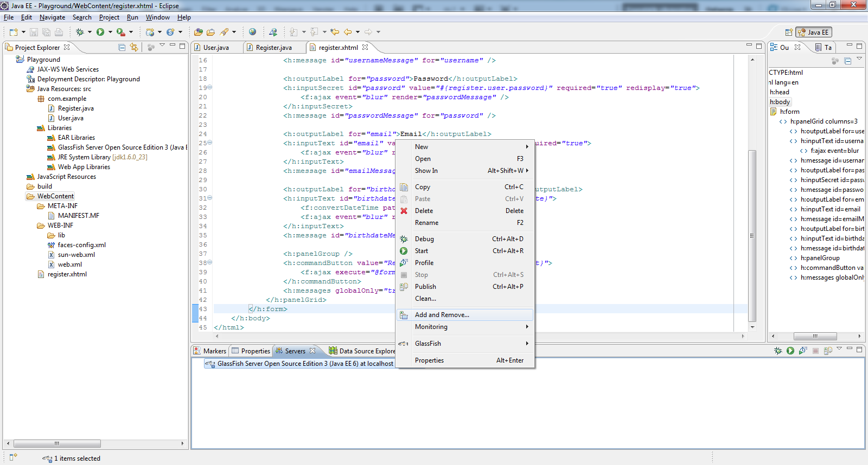
Task: Start the server in debug mode from Servers view
Action: pyautogui.click(x=778, y=351)
